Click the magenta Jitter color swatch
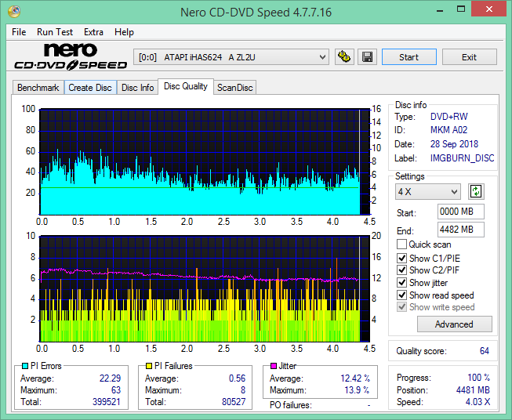 [x=274, y=366]
